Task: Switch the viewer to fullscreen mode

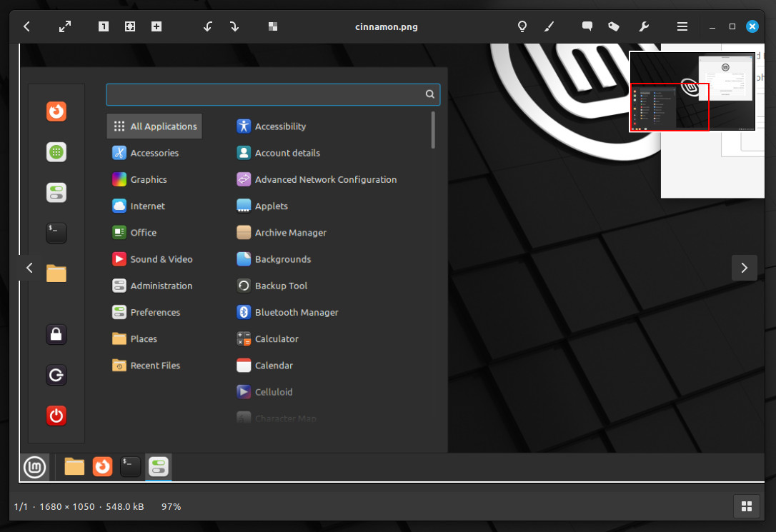Action: 65,26
